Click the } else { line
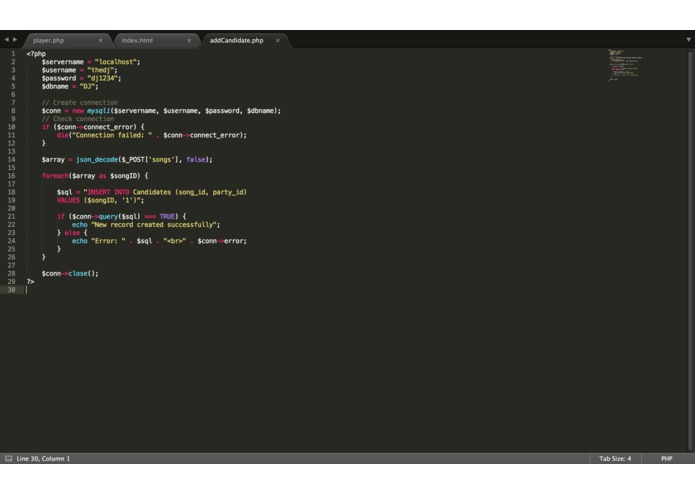 (72, 233)
